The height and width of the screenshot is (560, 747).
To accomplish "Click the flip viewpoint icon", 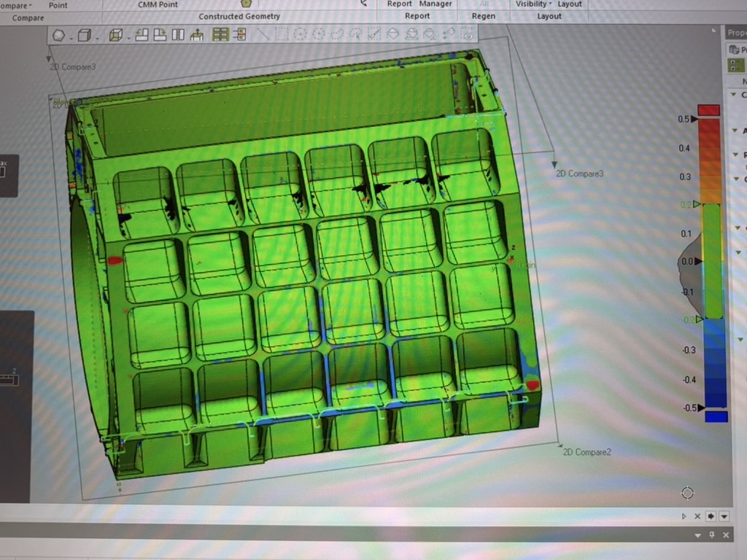I will [178, 34].
